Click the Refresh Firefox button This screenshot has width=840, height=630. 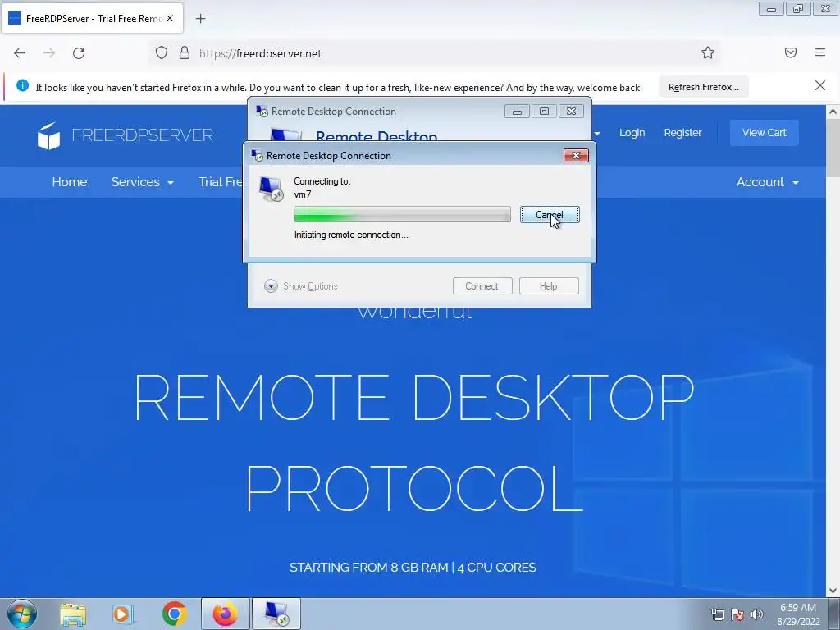pyautogui.click(x=703, y=87)
